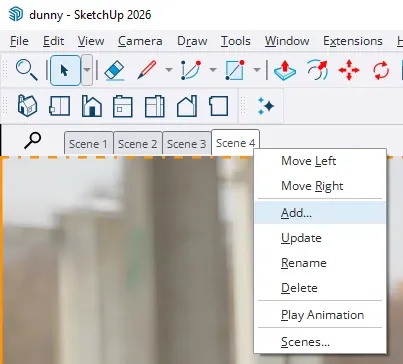Image resolution: width=403 pixels, height=364 pixels.
Task: Open Scenes... from the context menu
Action: (x=320, y=342)
